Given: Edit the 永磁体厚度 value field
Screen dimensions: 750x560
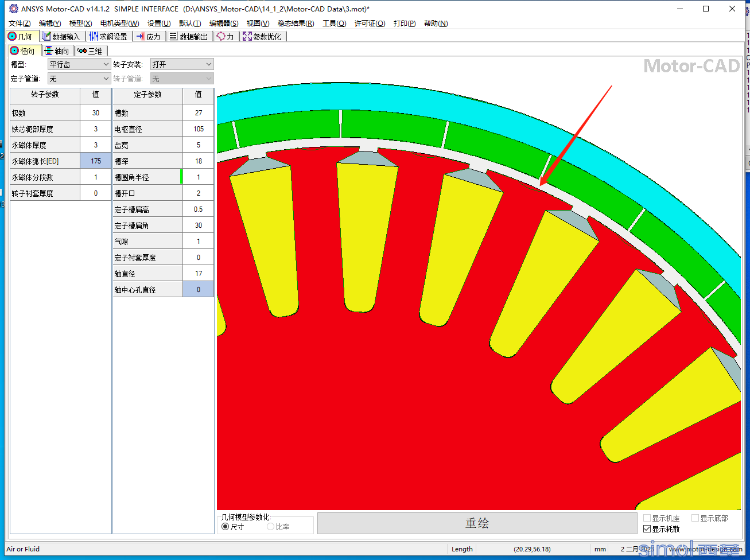Looking at the screenshot, I should pos(96,145).
